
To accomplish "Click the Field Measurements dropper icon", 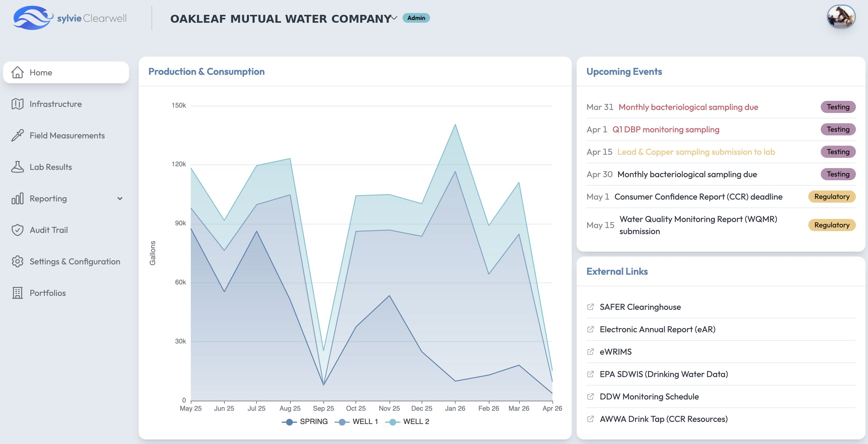I will point(17,135).
